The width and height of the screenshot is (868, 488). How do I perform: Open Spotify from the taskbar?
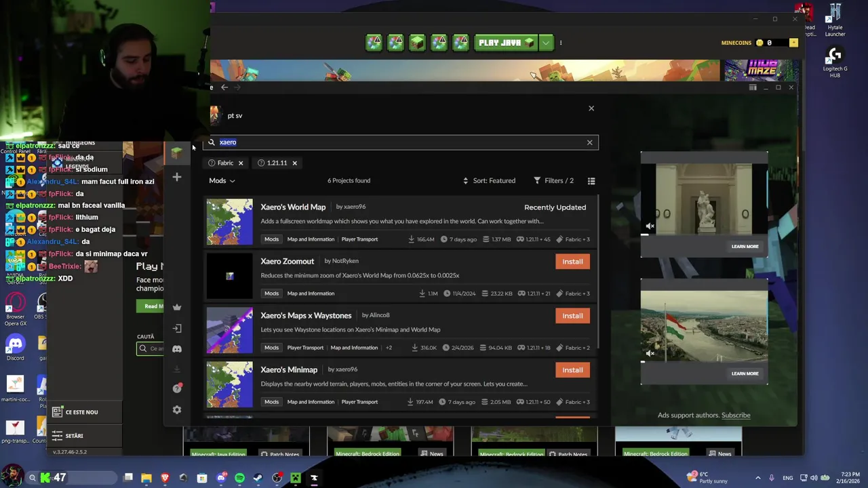pyautogui.click(x=239, y=478)
